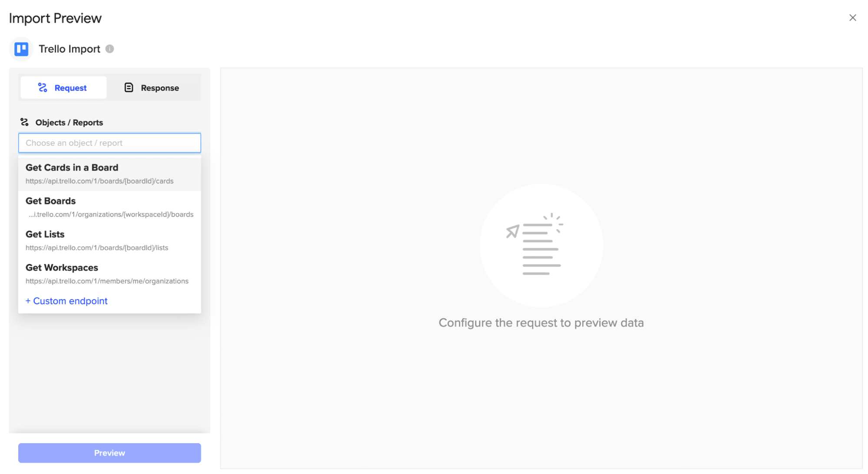
Task: Switch to the Request tab
Action: click(63, 87)
